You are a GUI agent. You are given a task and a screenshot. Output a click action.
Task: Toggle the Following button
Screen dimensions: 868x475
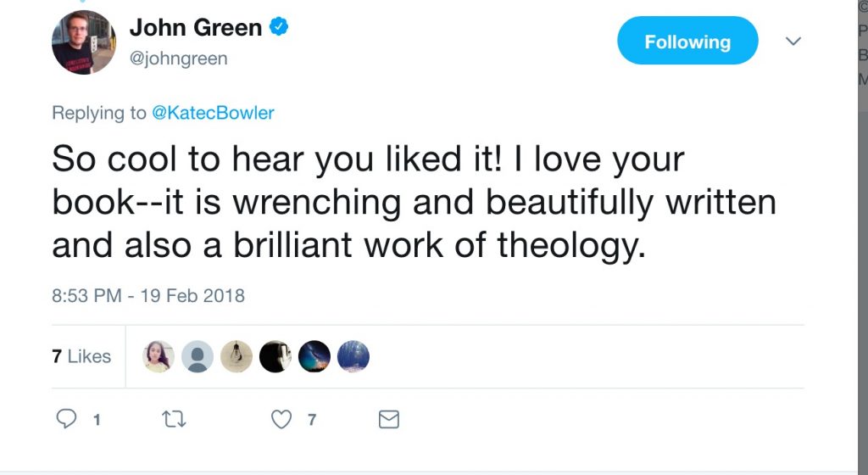coord(687,42)
